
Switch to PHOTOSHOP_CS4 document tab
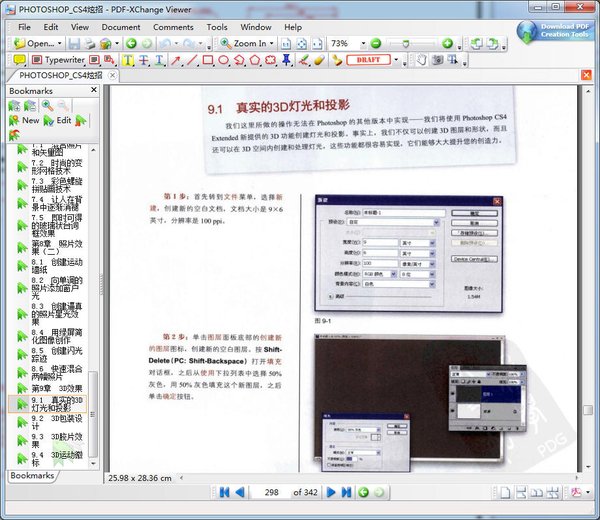click(x=60, y=75)
